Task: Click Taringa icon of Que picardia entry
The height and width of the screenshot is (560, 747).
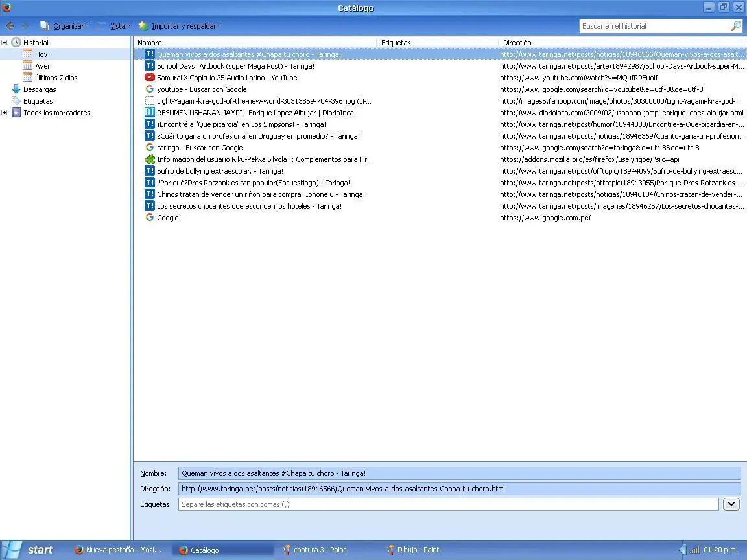Action: point(150,124)
